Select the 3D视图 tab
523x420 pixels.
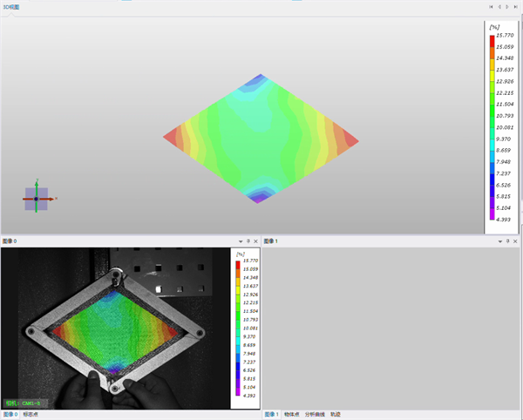(x=11, y=7)
